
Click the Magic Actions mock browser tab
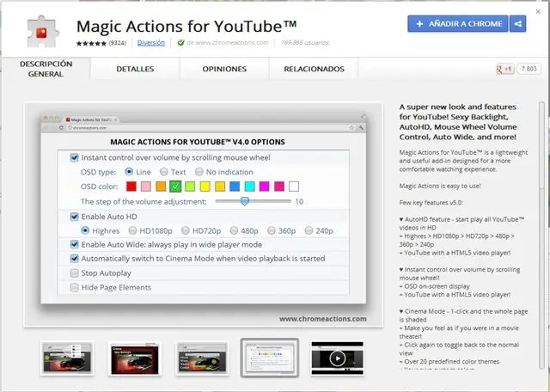(91, 119)
